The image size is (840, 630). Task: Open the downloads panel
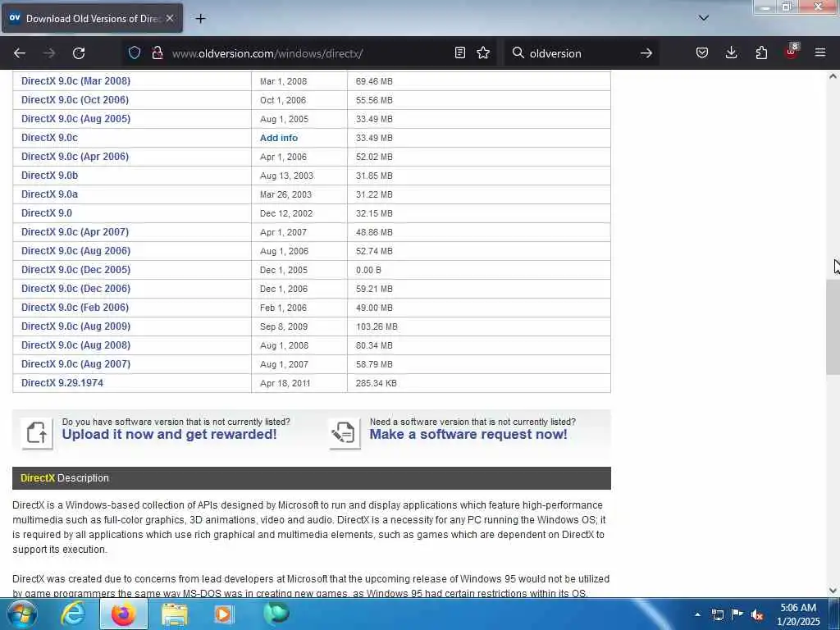click(731, 52)
